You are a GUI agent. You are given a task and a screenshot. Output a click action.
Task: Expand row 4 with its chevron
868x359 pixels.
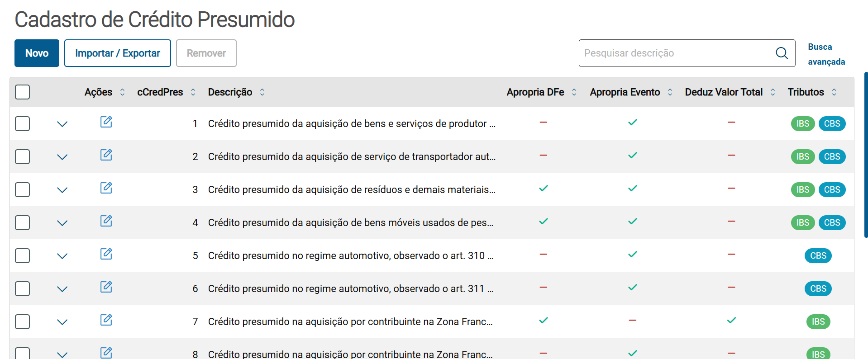click(x=62, y=223)
